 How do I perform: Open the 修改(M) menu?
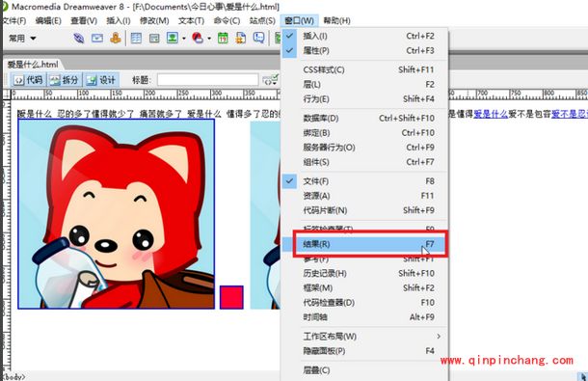(154, 20)
